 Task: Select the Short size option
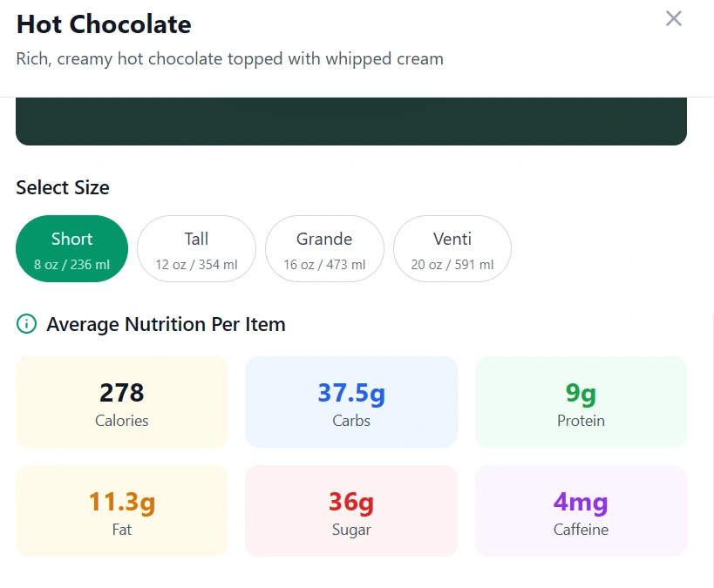tap(71, 248)
